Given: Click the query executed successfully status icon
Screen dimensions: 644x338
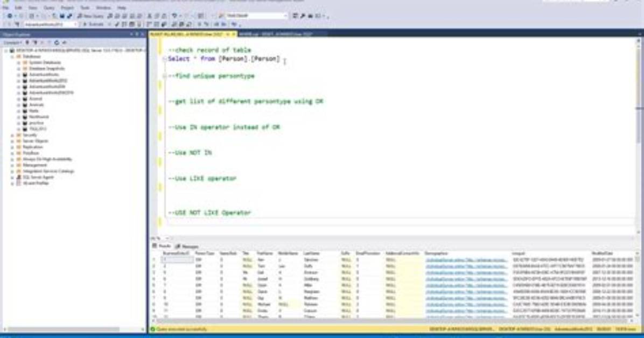Looking at the screenshot, I should coord(153,329).
